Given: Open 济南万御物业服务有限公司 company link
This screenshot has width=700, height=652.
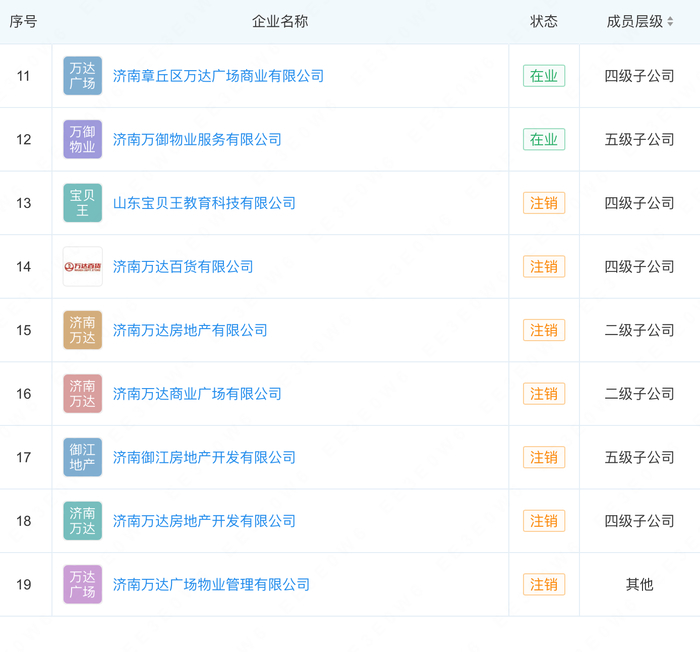Looking at the screenshot, I should (x=197, y=140).
